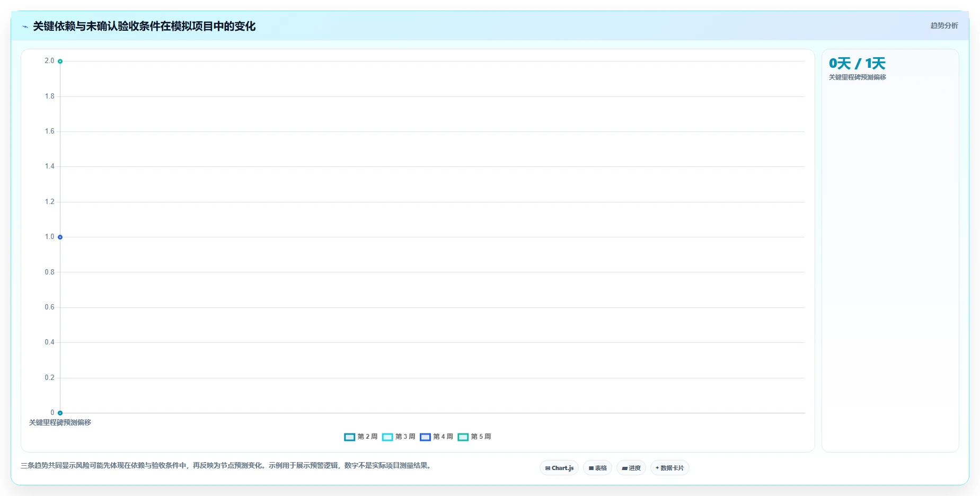The width and height of the screenshot is (980, 496).
Task: Click the 0天 / 1天 metric value
Action: pyautogui.click(x=857, y=64)
